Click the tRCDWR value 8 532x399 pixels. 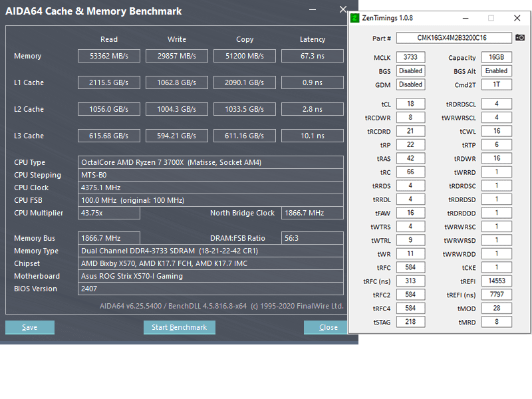(410, 118)
